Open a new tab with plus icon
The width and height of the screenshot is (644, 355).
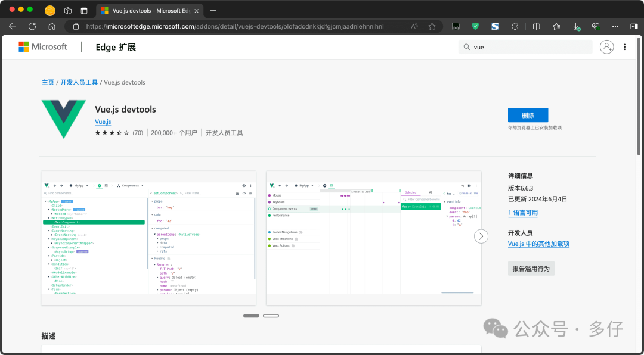pyautogui.click(x=213, y=11)
